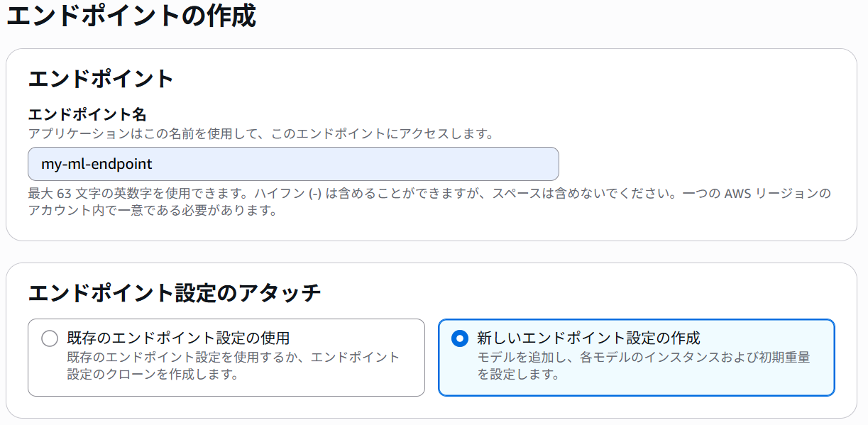This screenshot has width=868, height=425.
Task: Click the エンドポイント panel area
Action: tap(434, 142)
